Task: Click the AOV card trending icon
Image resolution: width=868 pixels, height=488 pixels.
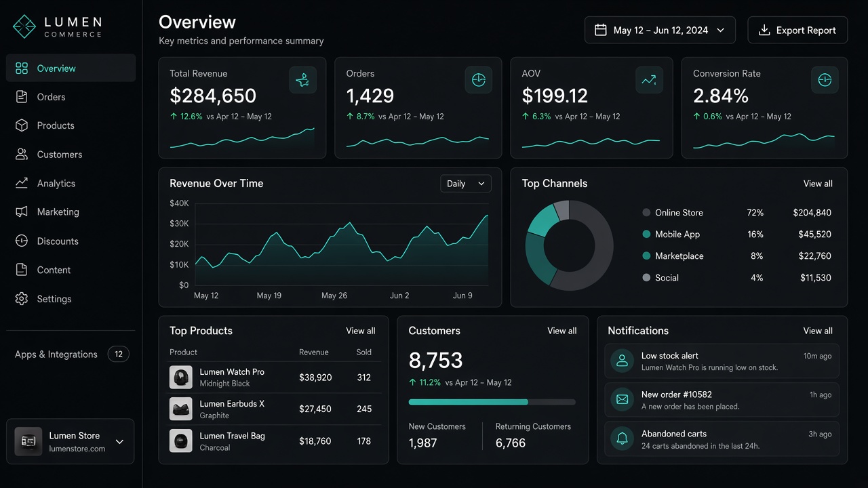Action: pyautogui.click(x=649, y=80)
